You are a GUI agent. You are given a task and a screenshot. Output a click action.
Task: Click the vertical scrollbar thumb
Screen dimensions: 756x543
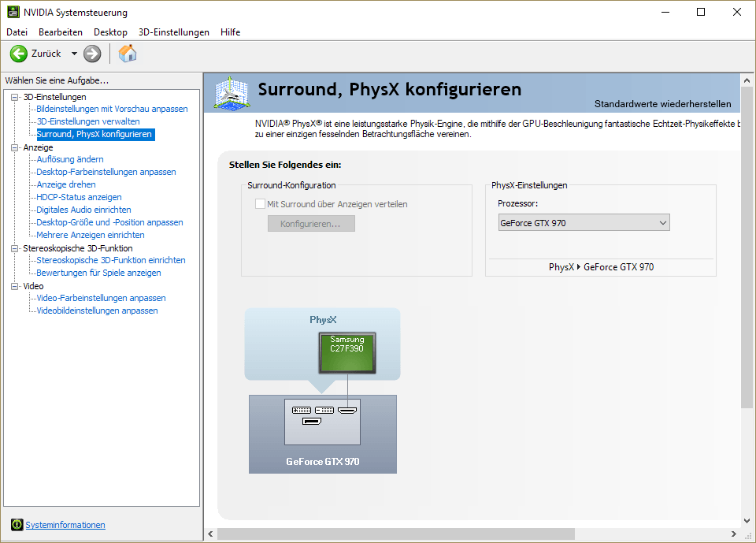pyautogui.click(x=747, y=247)
